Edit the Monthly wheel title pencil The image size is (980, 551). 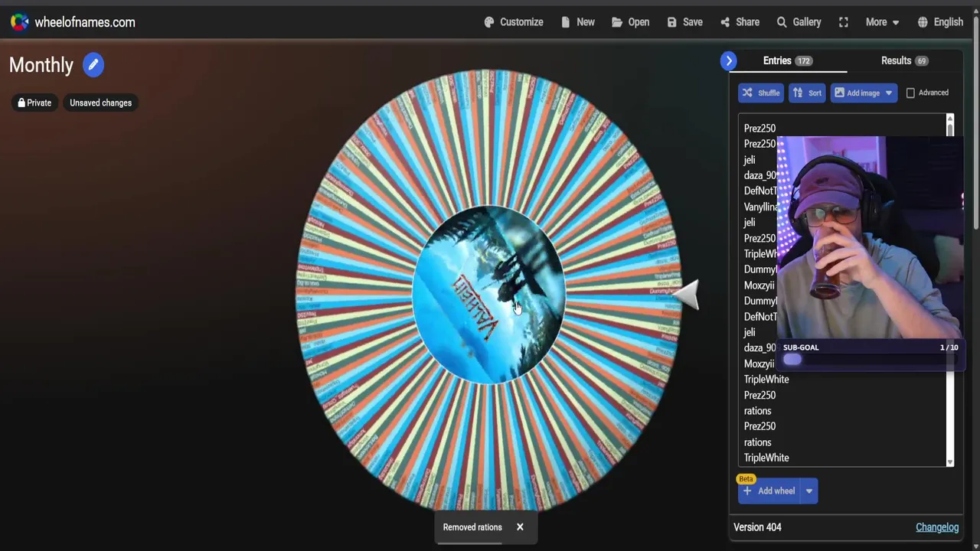coord(93,65)
